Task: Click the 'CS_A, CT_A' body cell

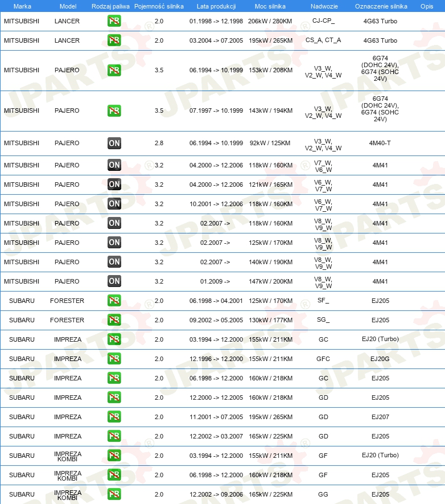Action: (x=323, y=40)
